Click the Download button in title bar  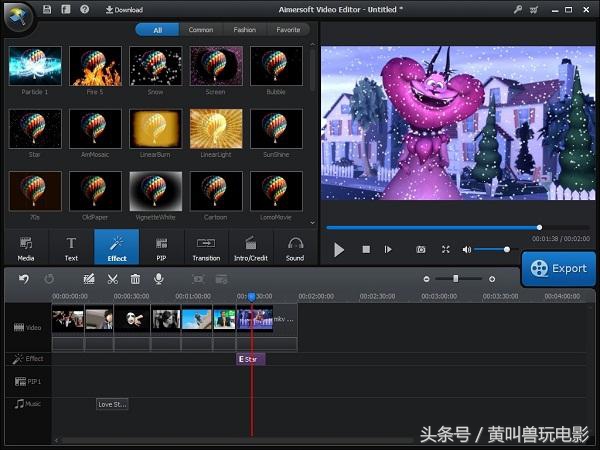tap(124, 10)
